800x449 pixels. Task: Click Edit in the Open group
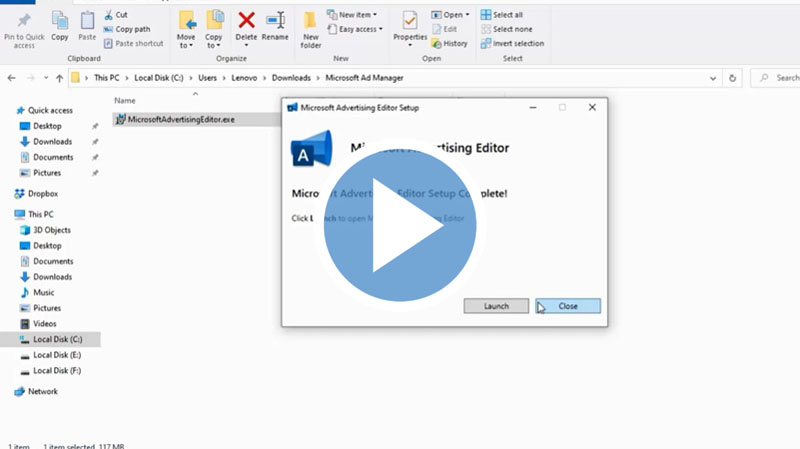444,29
